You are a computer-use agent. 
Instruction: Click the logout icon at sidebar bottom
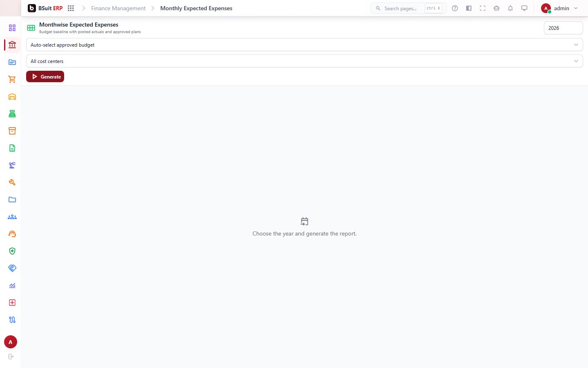pyautogui.click(x=11, y=357)
